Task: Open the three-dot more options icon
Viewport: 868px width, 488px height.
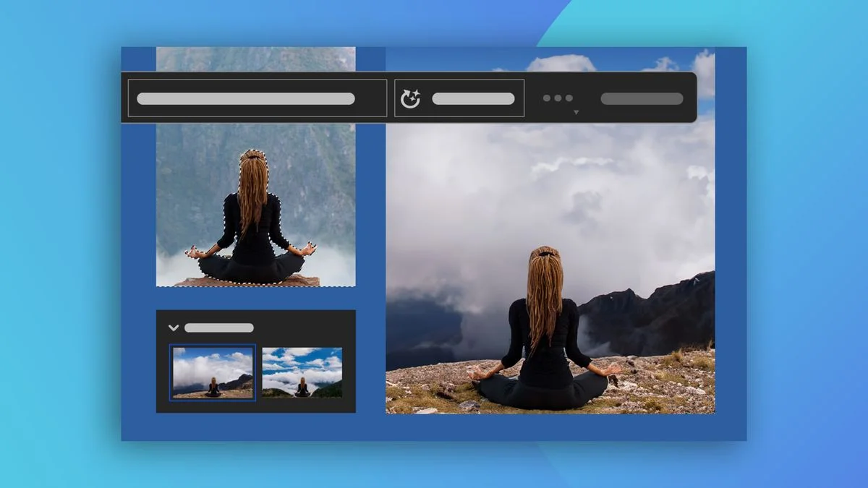Action: pyautogui.click(x=558, y=98)
